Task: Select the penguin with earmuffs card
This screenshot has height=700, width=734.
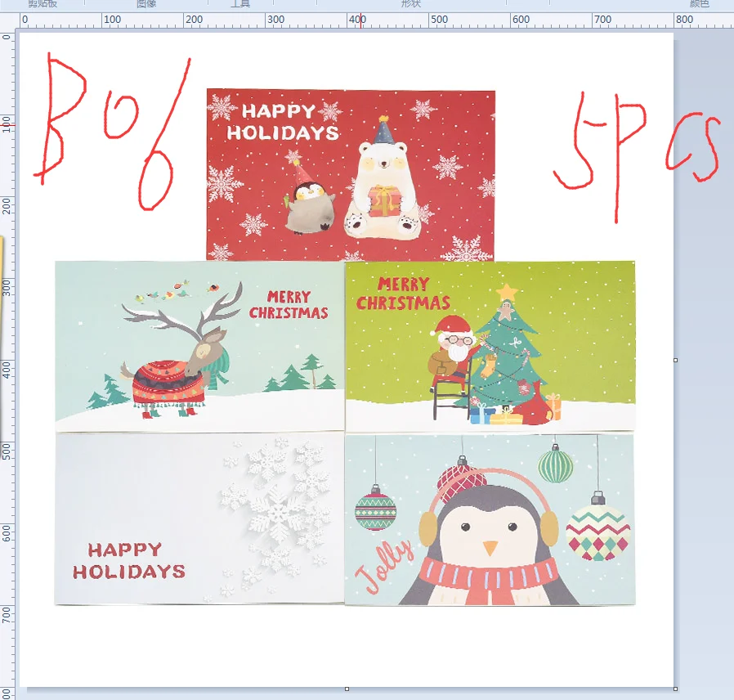Action: pos(490,519)
